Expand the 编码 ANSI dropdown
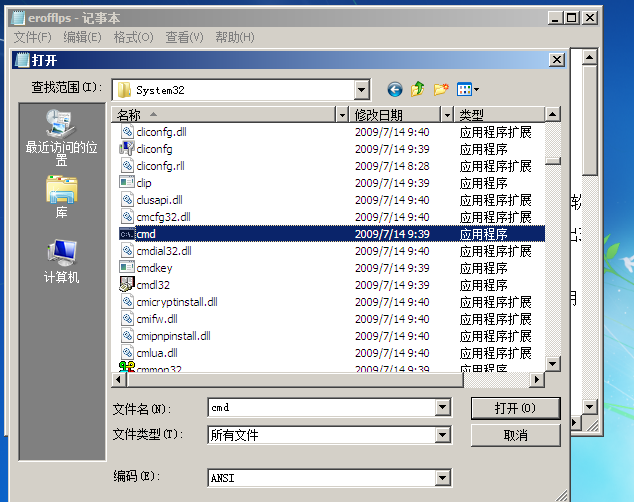 click(443, 478)
